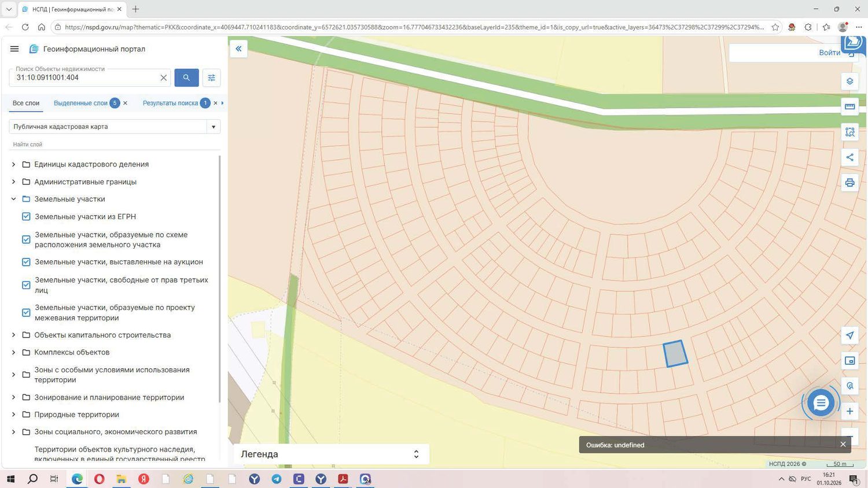The width and height of the screenshot is (868, 488).
Task: Reload the page in the browser
Action: pos(25,27)
